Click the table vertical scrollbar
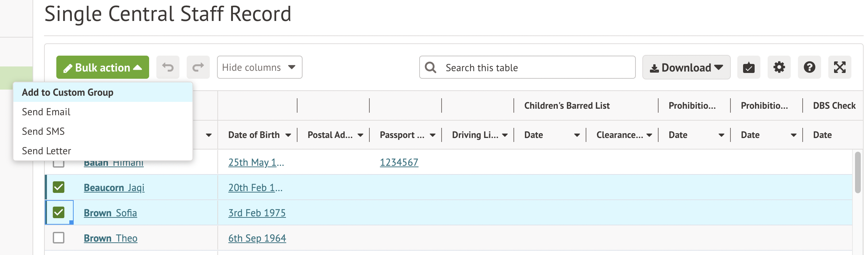This screenshot has width=868, height=255. 858,173
